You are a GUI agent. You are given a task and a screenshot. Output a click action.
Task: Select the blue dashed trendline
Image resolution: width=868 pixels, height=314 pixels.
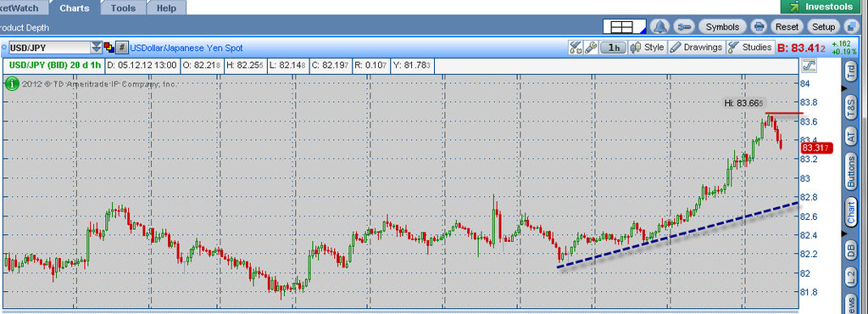pyautogui.click(x=676, y=235)
